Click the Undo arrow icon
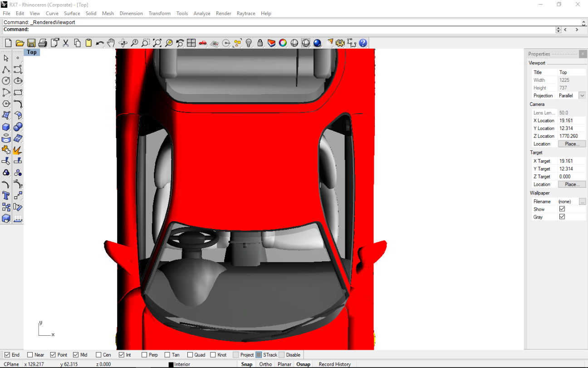Viewport: 588px width, 368px height. tap(100, 43)
